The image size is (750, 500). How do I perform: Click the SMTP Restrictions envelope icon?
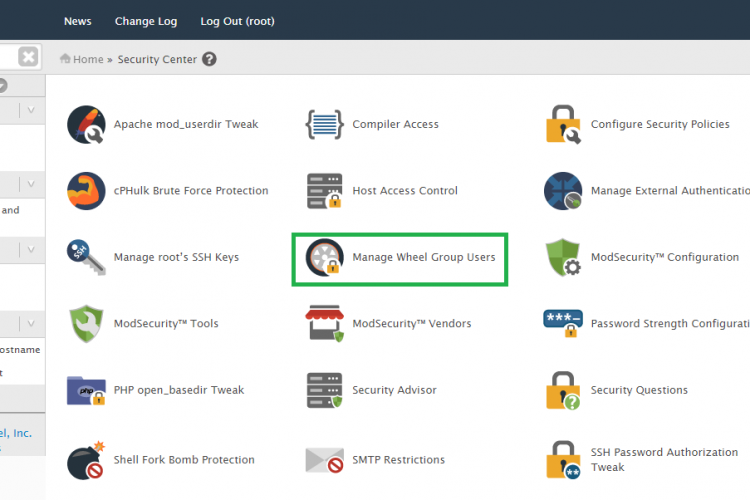click(x=324, y=460)
